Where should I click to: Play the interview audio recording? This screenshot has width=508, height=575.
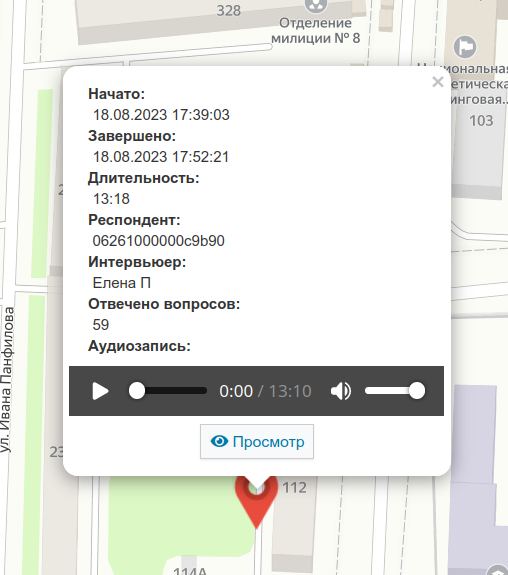(x=100, y=391)
